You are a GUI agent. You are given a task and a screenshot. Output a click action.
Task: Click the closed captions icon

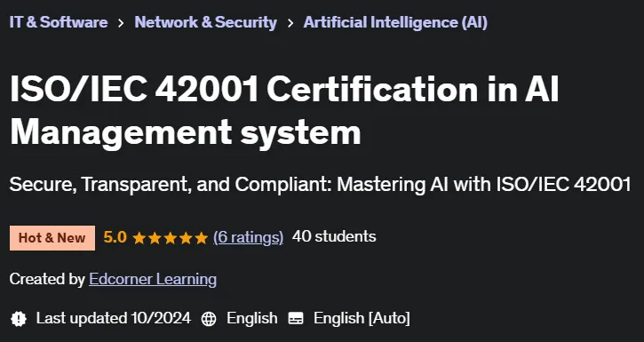[296, 319]
